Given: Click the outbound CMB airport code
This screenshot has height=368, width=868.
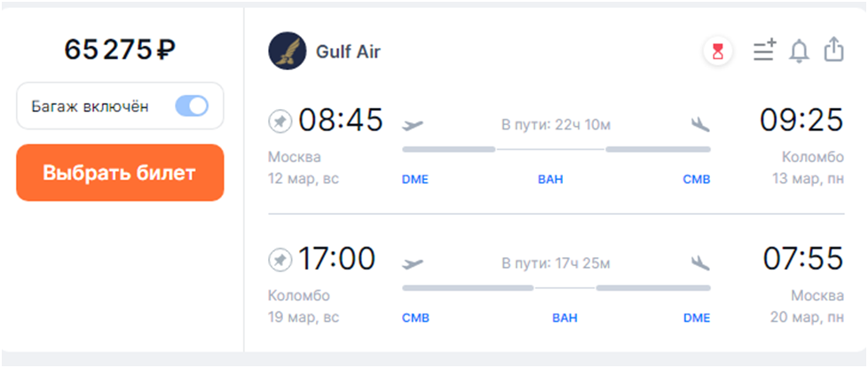Looking at the screenshot, I should 696,179.
